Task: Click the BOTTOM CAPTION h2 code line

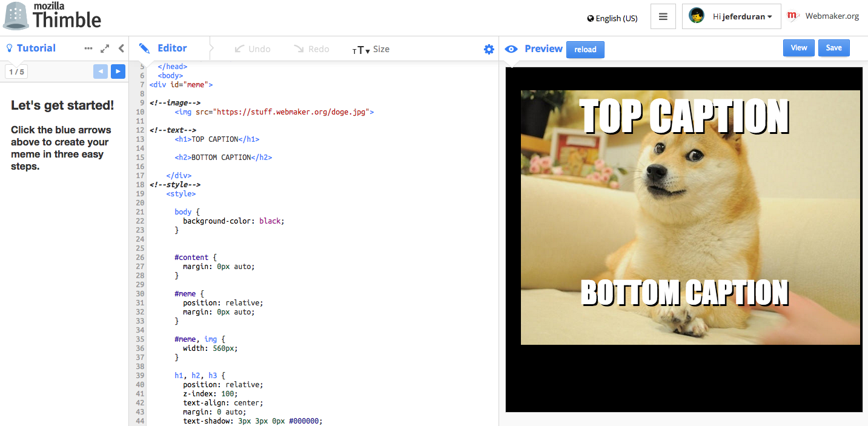Action: coord(224,158)
